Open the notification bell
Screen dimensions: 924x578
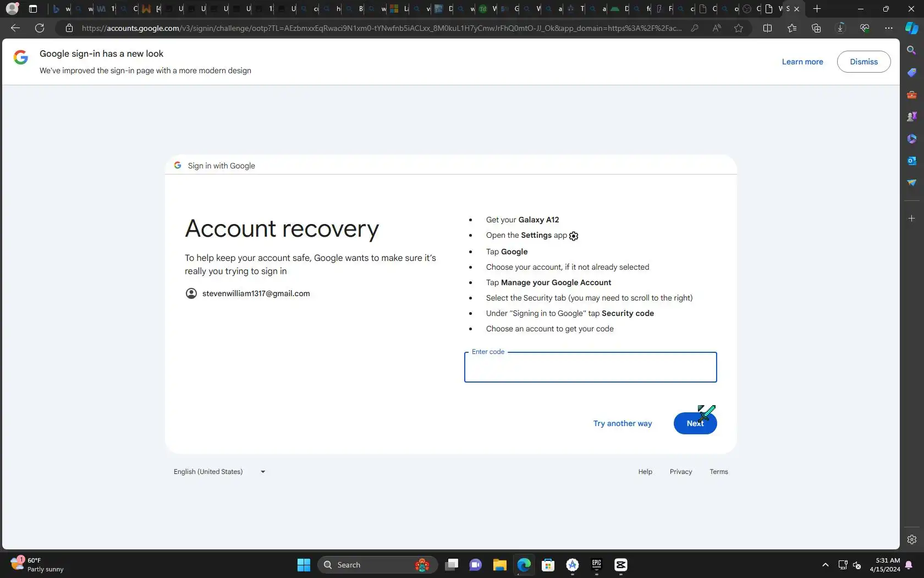point(909,565)
